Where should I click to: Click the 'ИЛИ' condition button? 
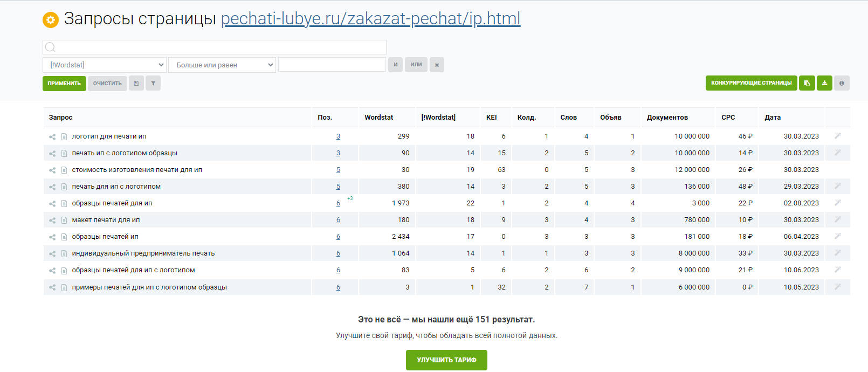tap(416, 65)
